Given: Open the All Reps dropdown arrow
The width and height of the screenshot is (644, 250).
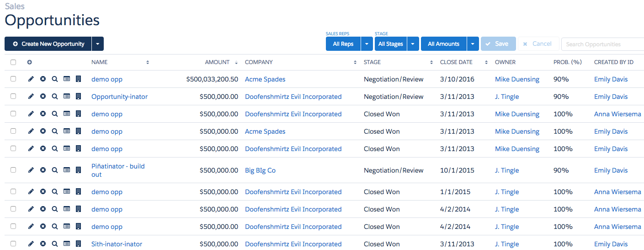Looking at the screenshot, I should (x=367, y=44).
